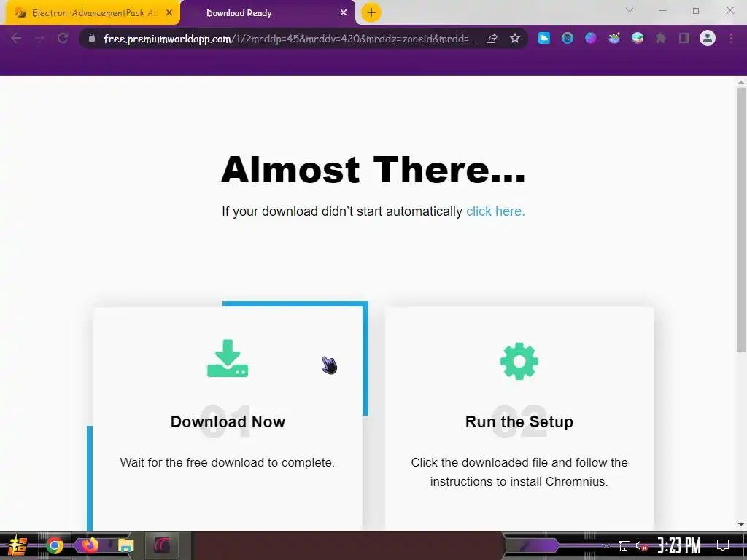Open Chrome from the taskbar
This screenshot has height=560, width=747.
(x=55, y=545)
